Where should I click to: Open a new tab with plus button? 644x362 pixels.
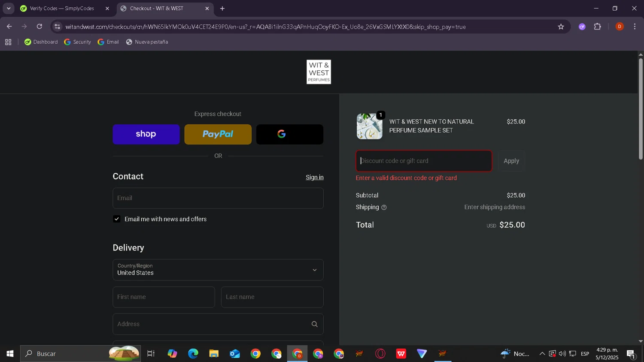pyautogui.click(x=222, y=9)
